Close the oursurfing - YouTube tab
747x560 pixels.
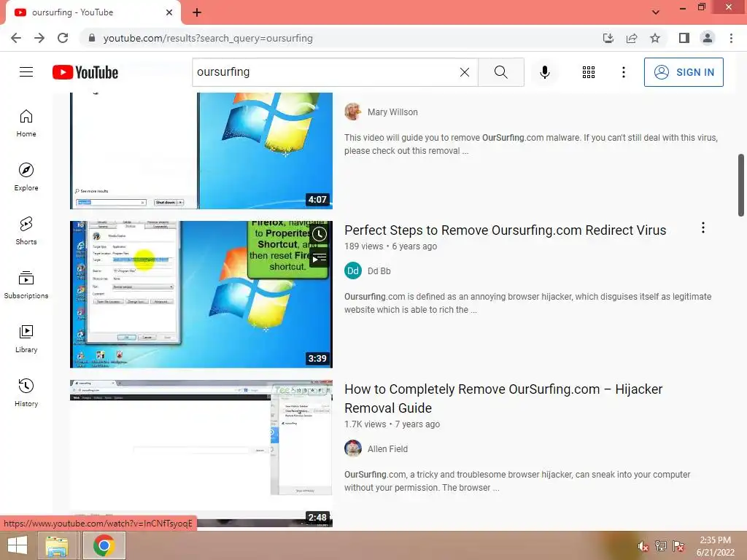click(169, 12)
